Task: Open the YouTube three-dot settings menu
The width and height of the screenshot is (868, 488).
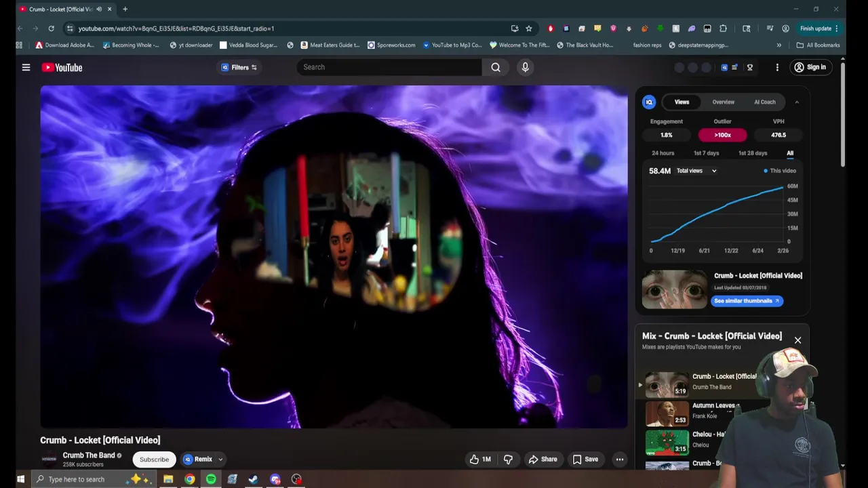Action: click(x=777, y=67)
